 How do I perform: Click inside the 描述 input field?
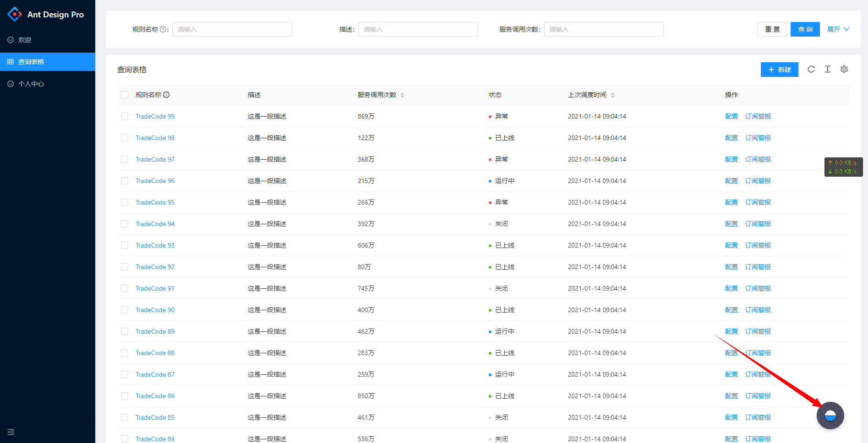[418, 29]
